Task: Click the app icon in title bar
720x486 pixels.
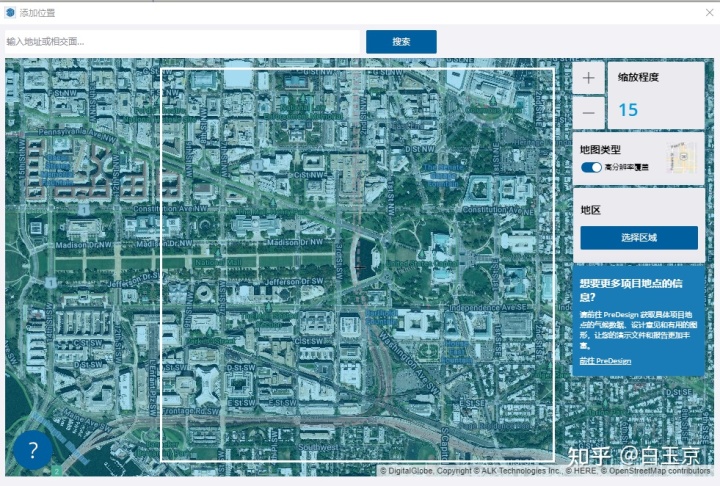Action: 10,13
